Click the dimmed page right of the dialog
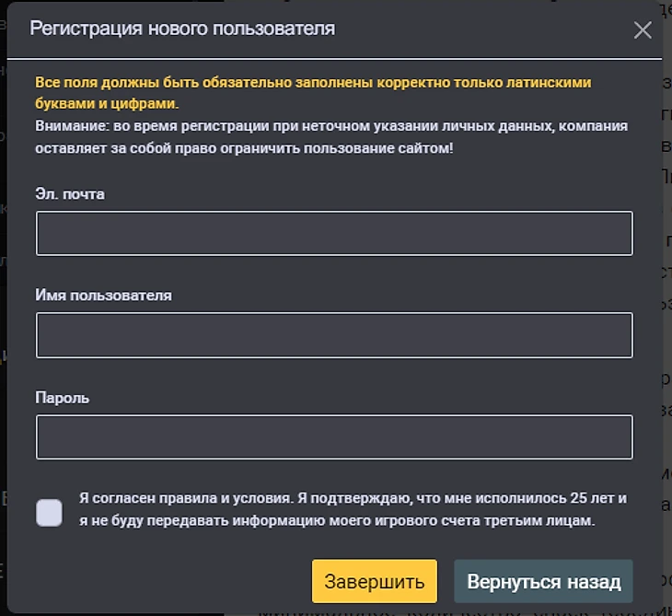Screen dimensions: 672x616 [667, 276]
